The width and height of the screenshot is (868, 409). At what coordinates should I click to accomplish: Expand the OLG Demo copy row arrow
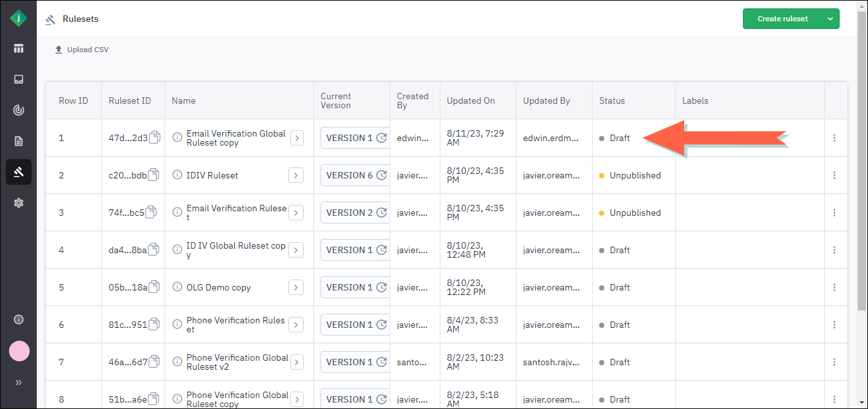pos(296,287)
